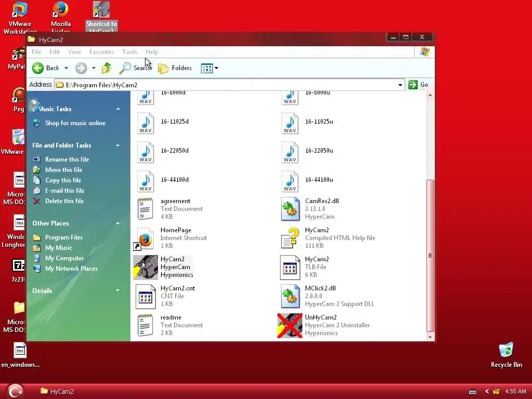Select the 16-44100u WAV file icon
The width and height of the screenshot is (532, 399).
click(x=290, y=181)
